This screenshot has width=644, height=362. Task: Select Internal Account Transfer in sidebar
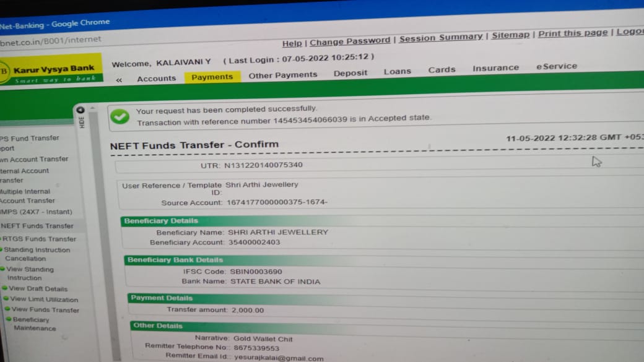(x=24, y=175)
